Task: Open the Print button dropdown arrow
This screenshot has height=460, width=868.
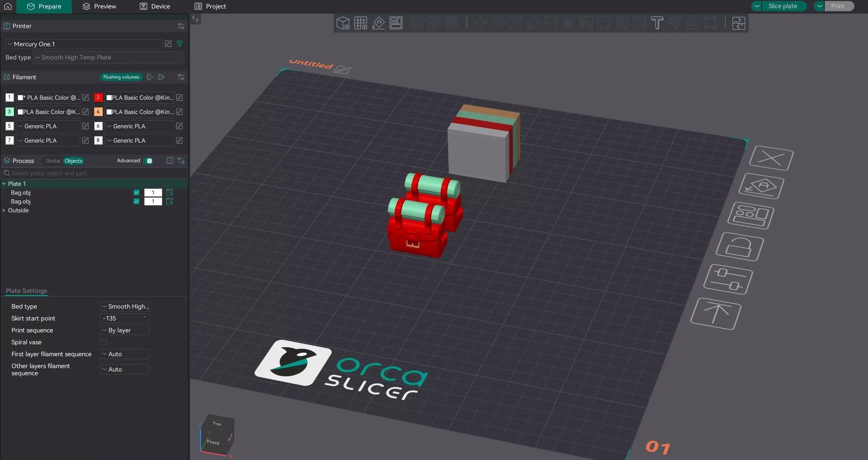Action: point(819,6)
